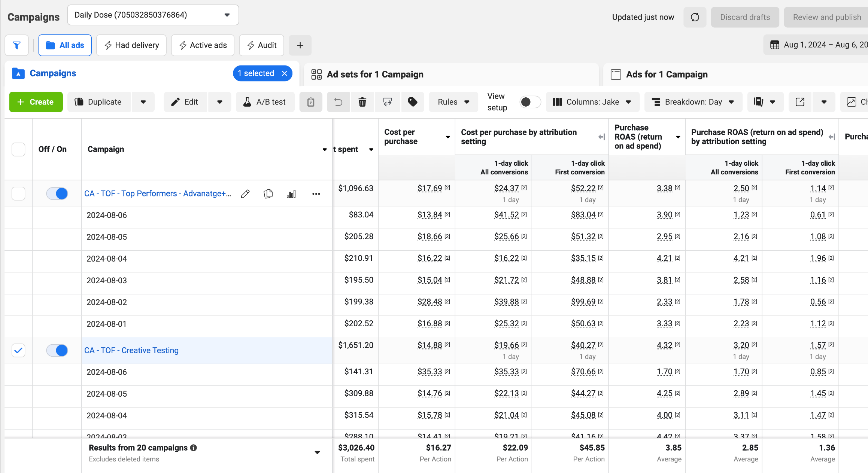Screen dimensions: 868x473
Task: Open Cost per purchase column menu
Action: coord(448,137)
